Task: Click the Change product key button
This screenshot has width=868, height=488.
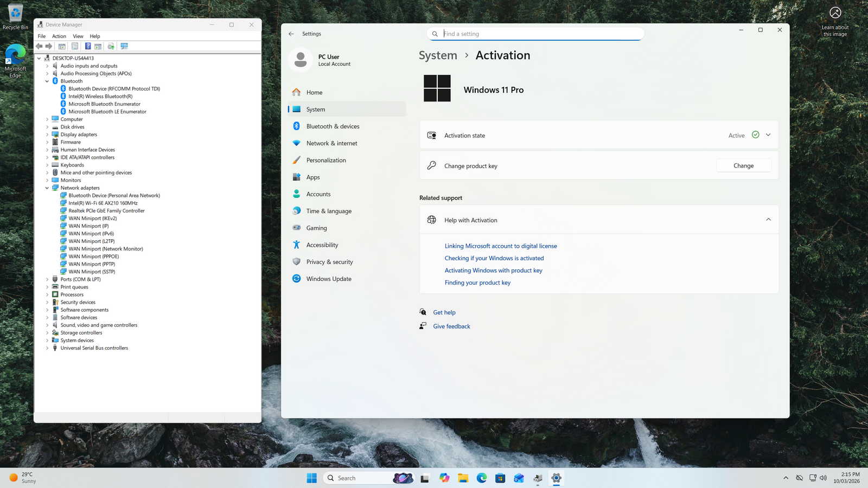Action: [x=743, y=166]
